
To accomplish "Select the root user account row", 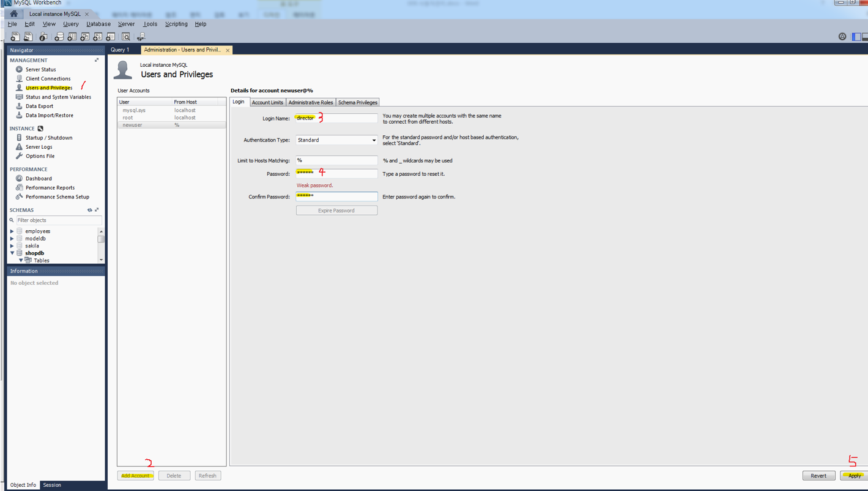I will tap(171, 118).
